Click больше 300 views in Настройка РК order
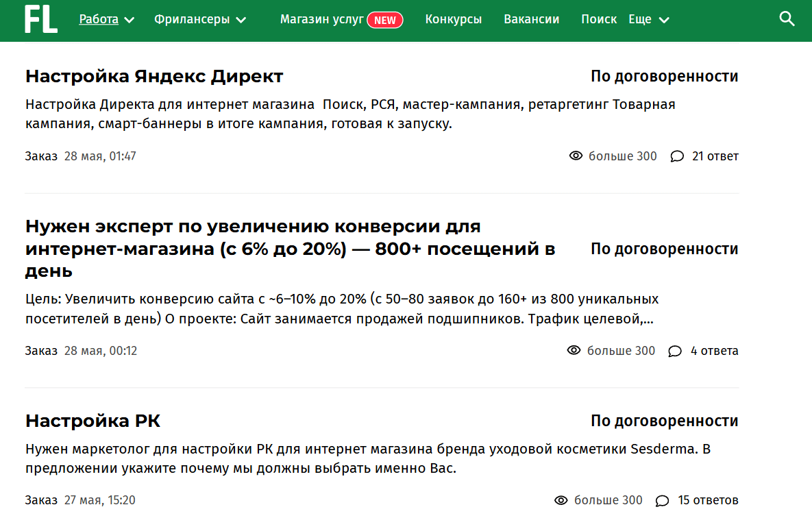The width and height of the screenshot is (812, 518). (608, 500)
